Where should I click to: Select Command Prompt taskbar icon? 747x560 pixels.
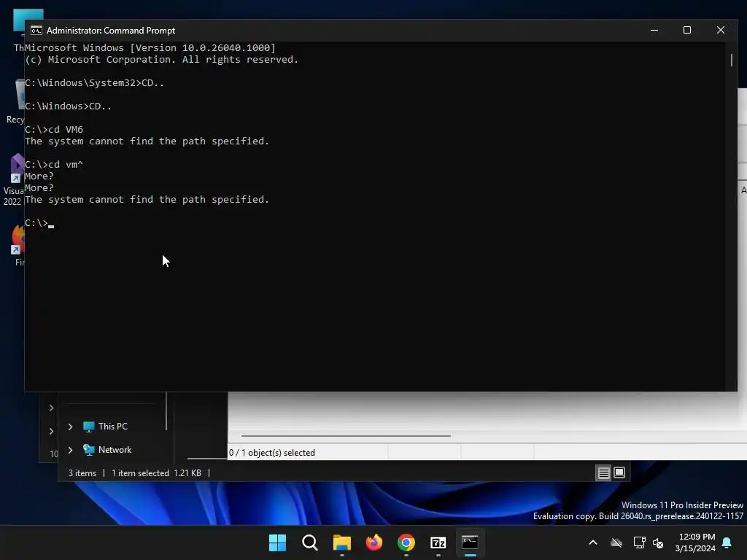click(471, 542)
